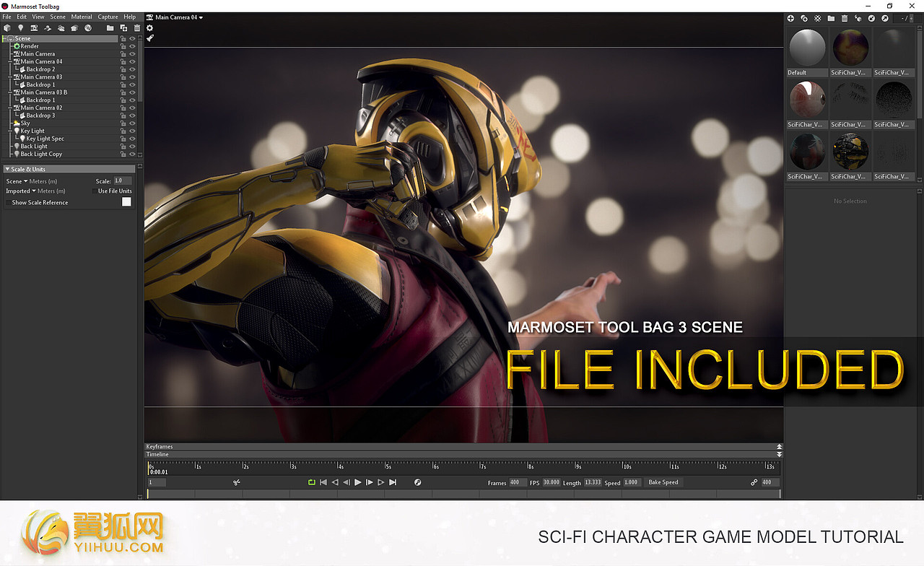
Task: Collapse the Keyframes panel with its chevron
Action: point(779,447)
